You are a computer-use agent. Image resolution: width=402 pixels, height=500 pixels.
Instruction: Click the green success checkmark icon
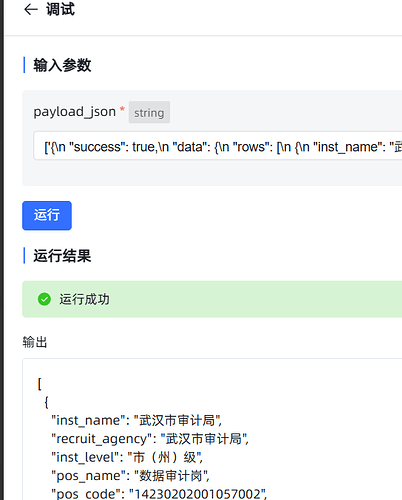coord(44,299)
